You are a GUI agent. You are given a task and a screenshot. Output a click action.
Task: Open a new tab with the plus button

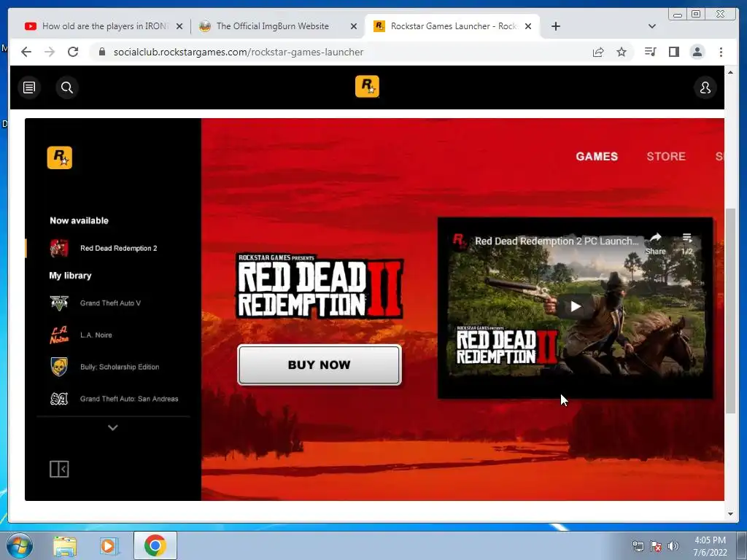(555, 26)
